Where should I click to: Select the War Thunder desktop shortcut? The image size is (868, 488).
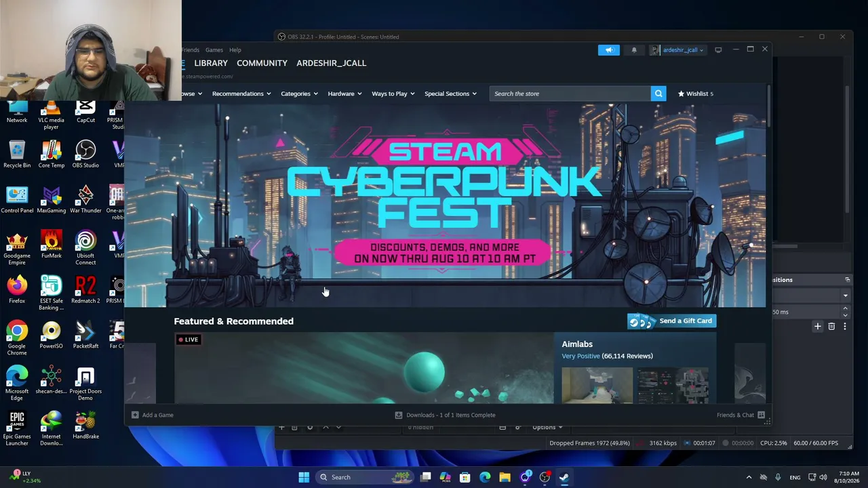[x=85, y=200]
